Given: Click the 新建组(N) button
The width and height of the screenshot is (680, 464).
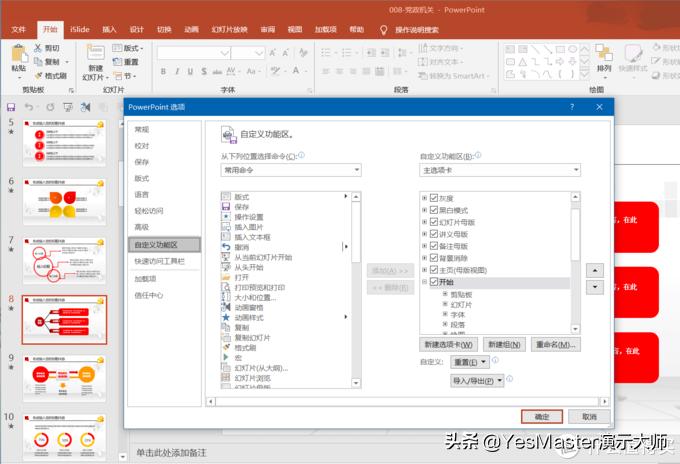Looking at the screenshot, I should (x=504, y=345).
